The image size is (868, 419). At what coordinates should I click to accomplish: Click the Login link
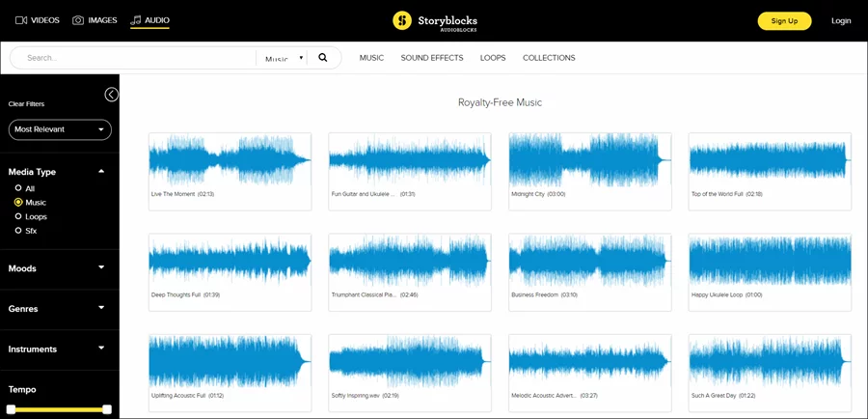coord(841,20)
